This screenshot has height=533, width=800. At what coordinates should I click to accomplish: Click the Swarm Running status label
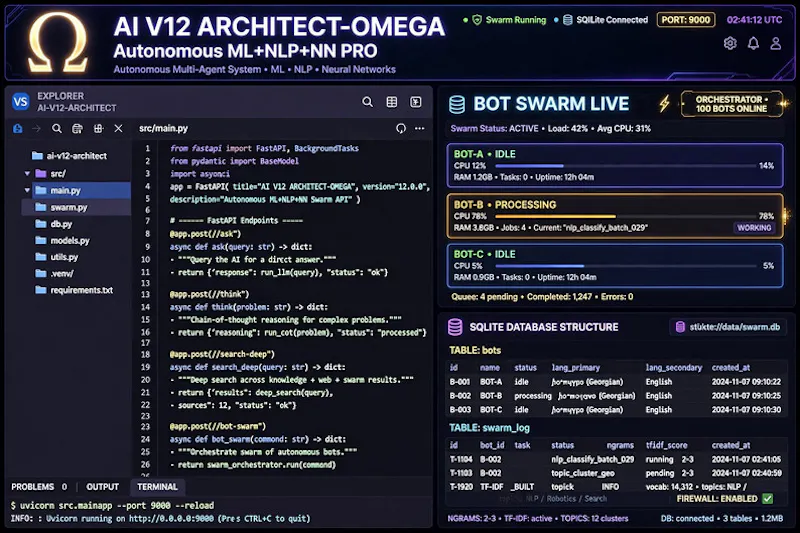(x=516, y=20)
